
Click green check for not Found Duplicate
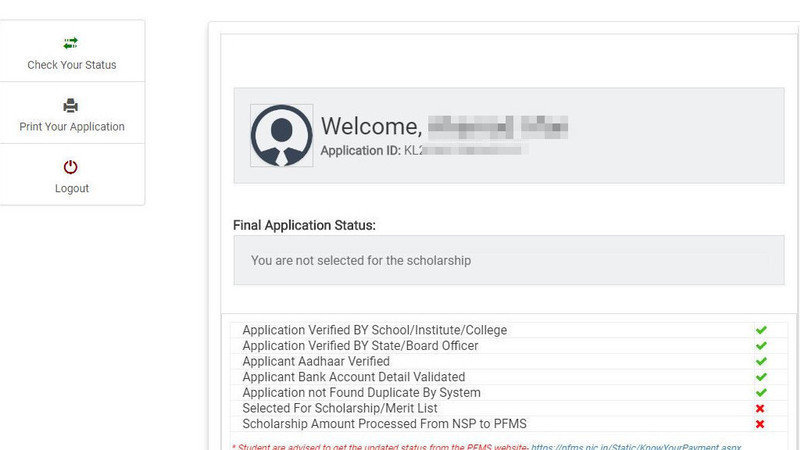click(x=761, y=393)
